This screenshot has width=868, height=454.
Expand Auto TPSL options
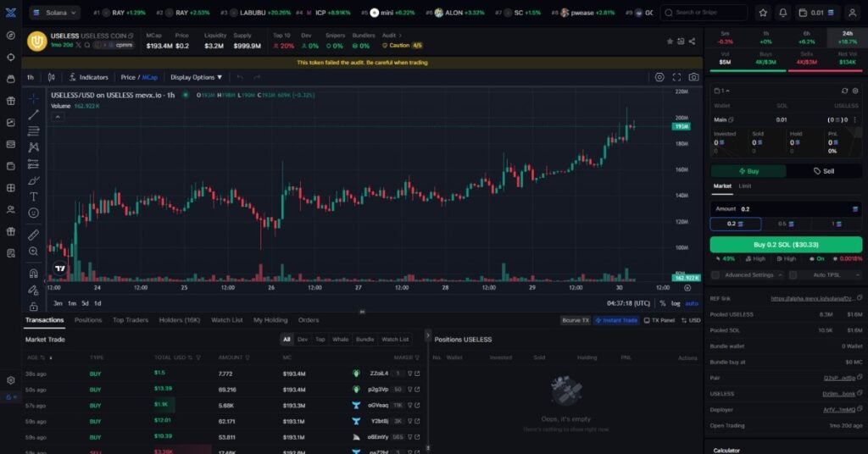(x=858, y=274)
